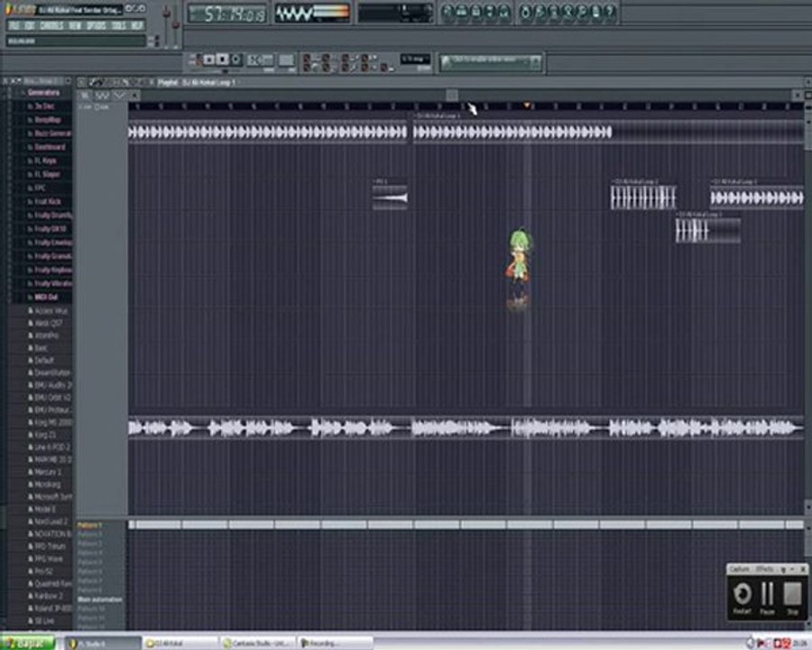The width and height of the screenshot is (812, 650).
Task: Select the 3x Osc generator
Action: [44, 107]
